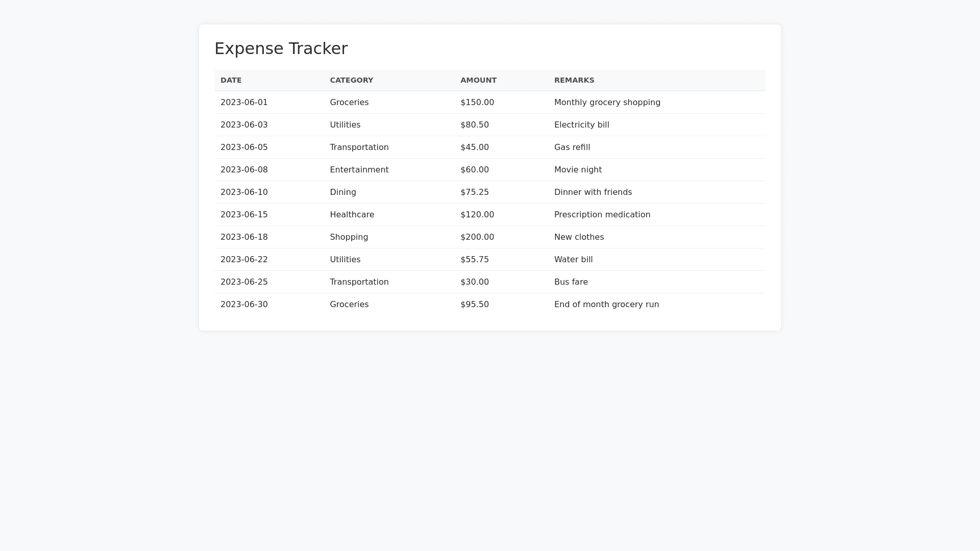Select the Gas refill row remark
The image size is (980, 551).
[x=572, y=147]
